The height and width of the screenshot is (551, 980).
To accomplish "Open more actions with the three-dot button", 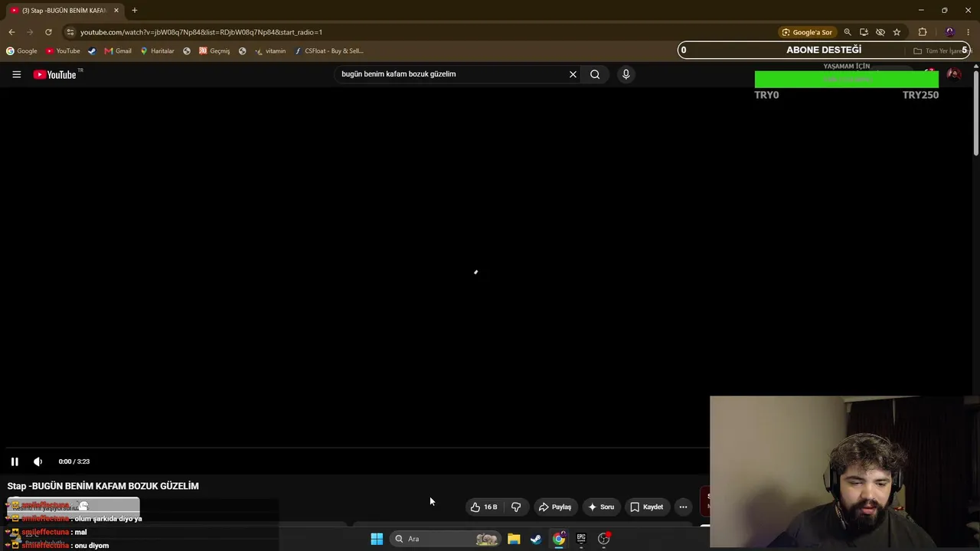I will click(683, 507).
